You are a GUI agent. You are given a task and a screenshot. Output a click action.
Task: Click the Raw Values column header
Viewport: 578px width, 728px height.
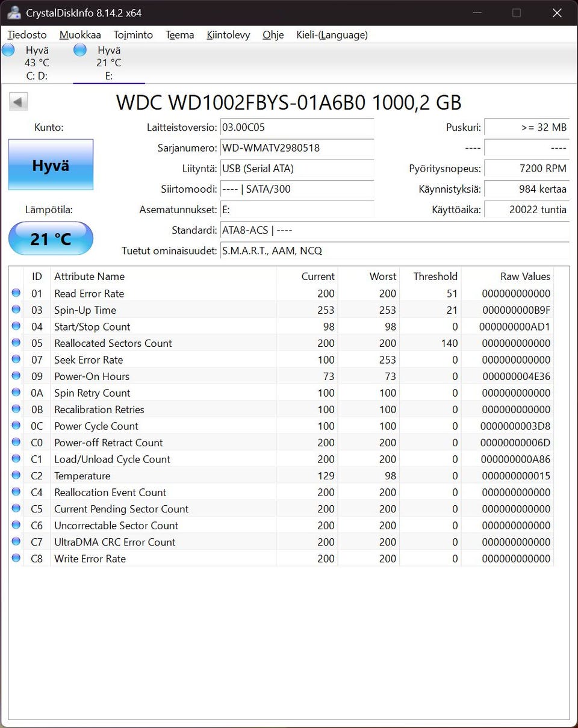tap(508, 276)
